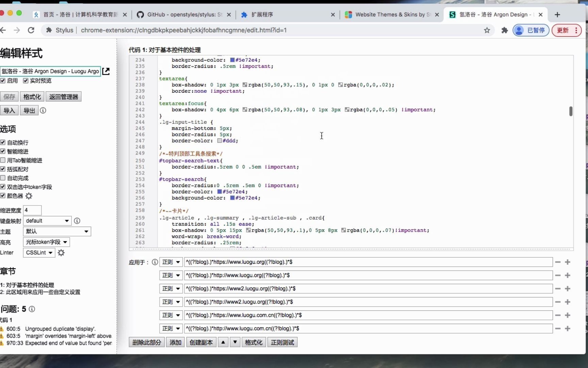Open Chrome extensions puzzle icon
The width and height of the screenshot is (588, 368).
pyautogui.click(x=505, y=30)
